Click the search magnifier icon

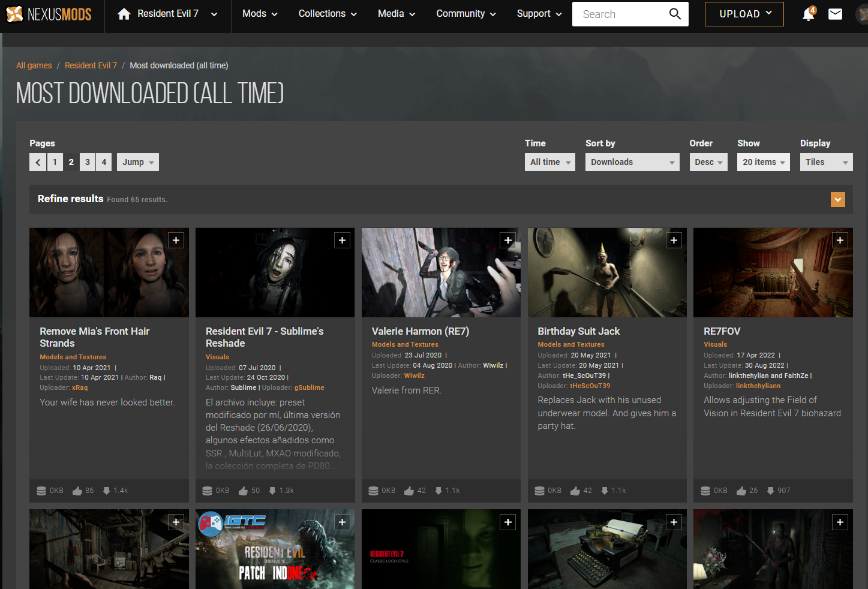tap(675, 14)
